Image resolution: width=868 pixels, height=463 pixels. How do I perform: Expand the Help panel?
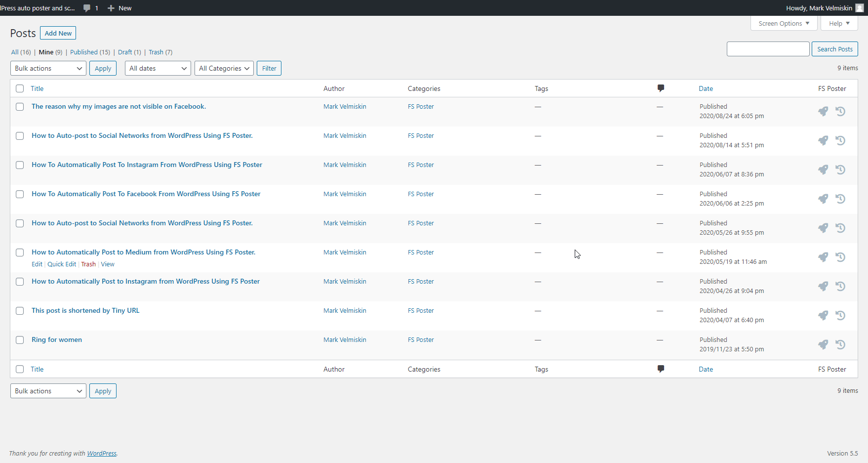tap(839, 23)
